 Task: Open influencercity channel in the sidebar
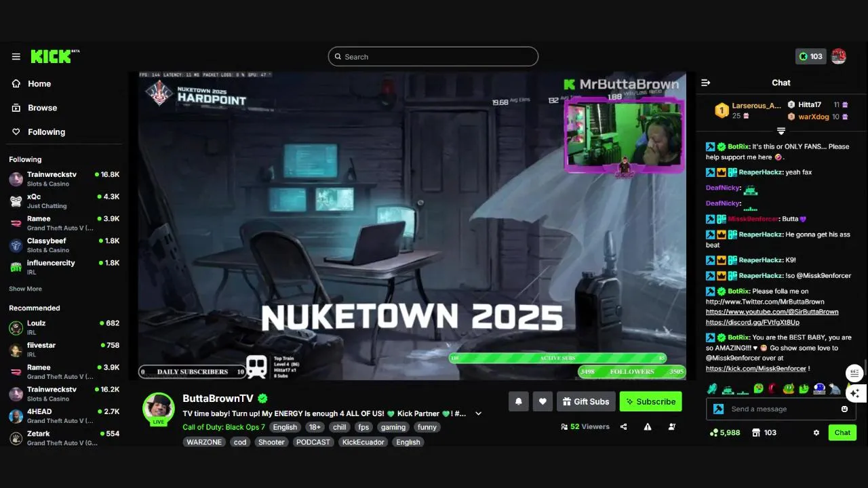(x=64, y=267)
